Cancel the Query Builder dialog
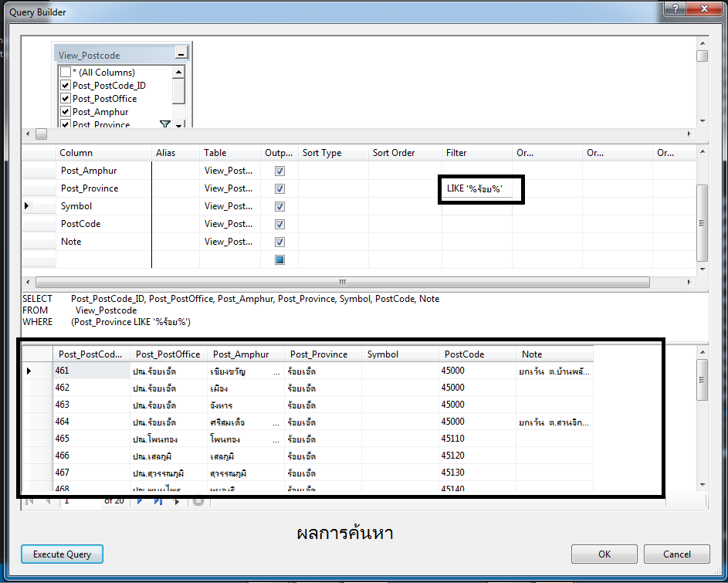The height and width of the screenshot is (583, 728). pyautogui.click(x=677, y=554)
